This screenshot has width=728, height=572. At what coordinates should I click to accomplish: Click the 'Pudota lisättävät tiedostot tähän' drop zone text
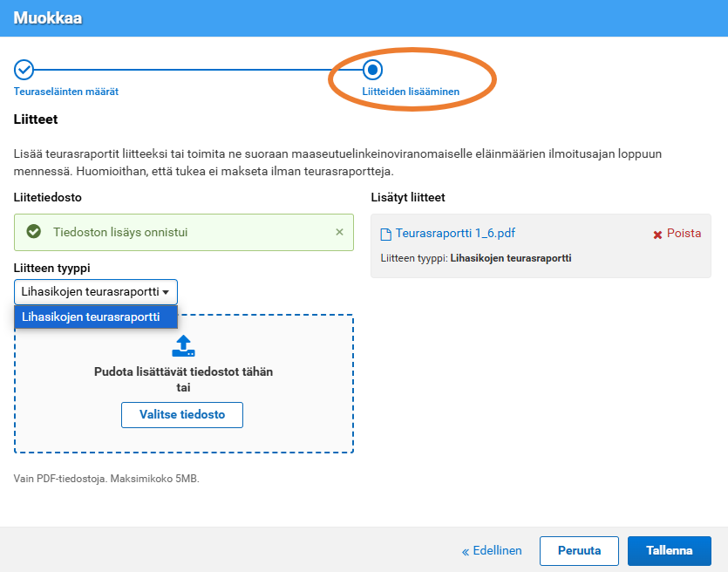point(183,371)
